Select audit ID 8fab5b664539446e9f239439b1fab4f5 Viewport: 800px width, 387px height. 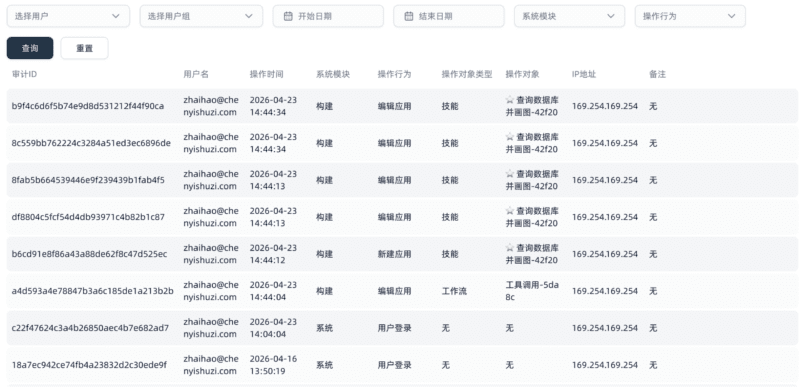(x=88, y=180)
